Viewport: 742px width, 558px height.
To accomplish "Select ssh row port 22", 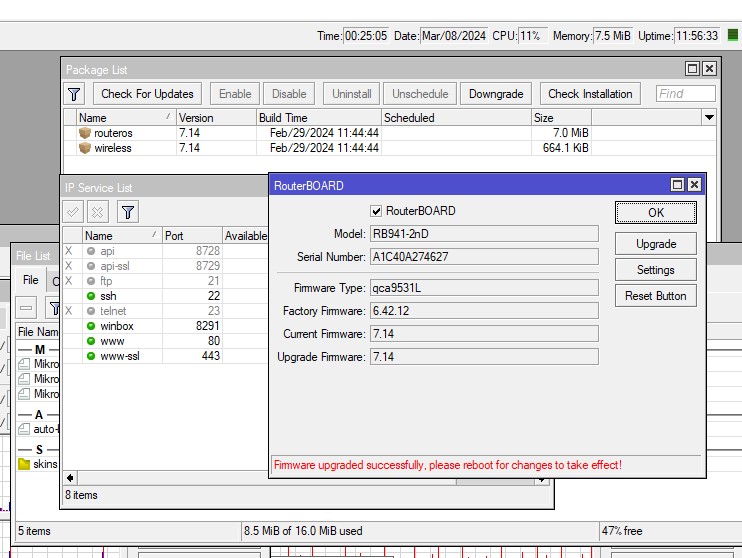I will (166, 296).
